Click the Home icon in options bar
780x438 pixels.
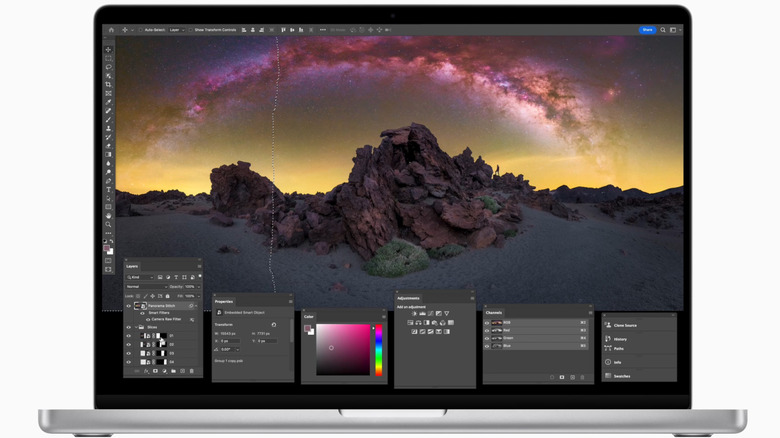[x=111, y=30]
